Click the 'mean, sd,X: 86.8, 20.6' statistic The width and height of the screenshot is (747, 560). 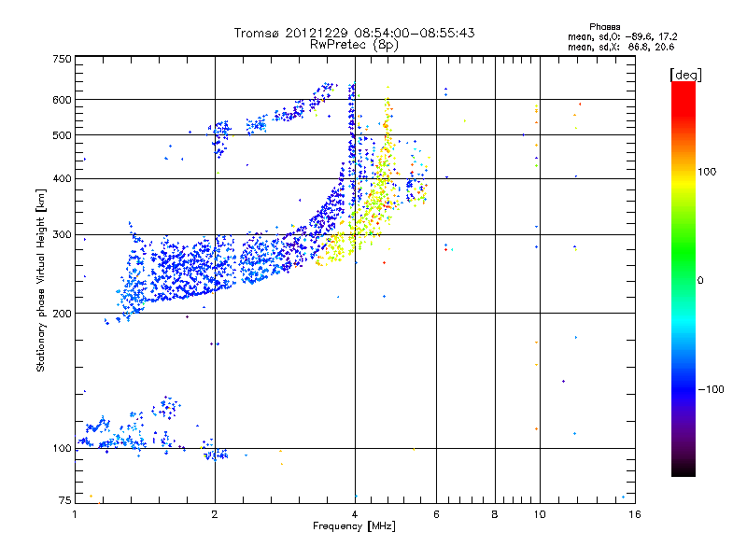click(x=621, y=47)
